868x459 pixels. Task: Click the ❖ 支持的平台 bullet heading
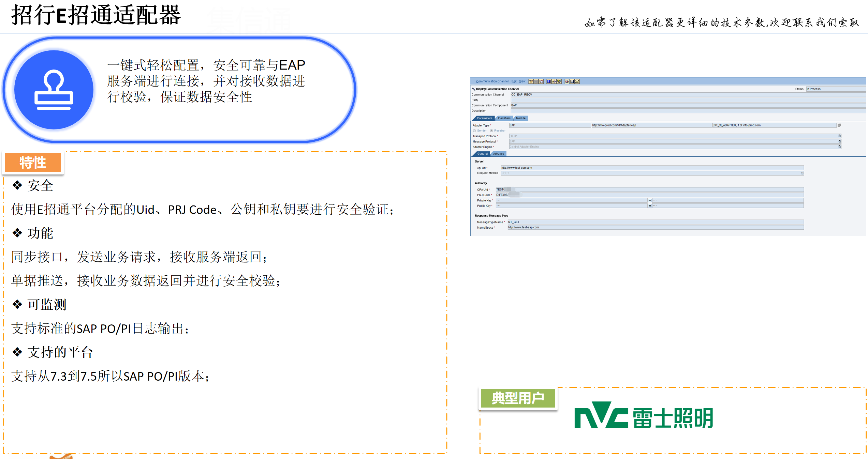[53, 352]
